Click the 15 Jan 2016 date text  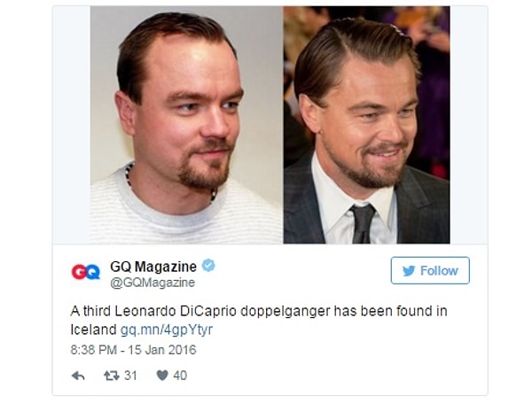point(162,350)
